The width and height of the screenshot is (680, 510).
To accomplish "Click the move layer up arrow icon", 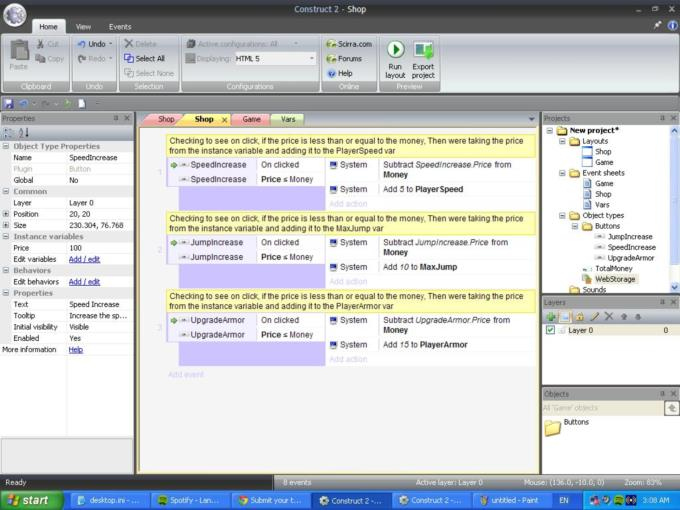I will (624, 317).
